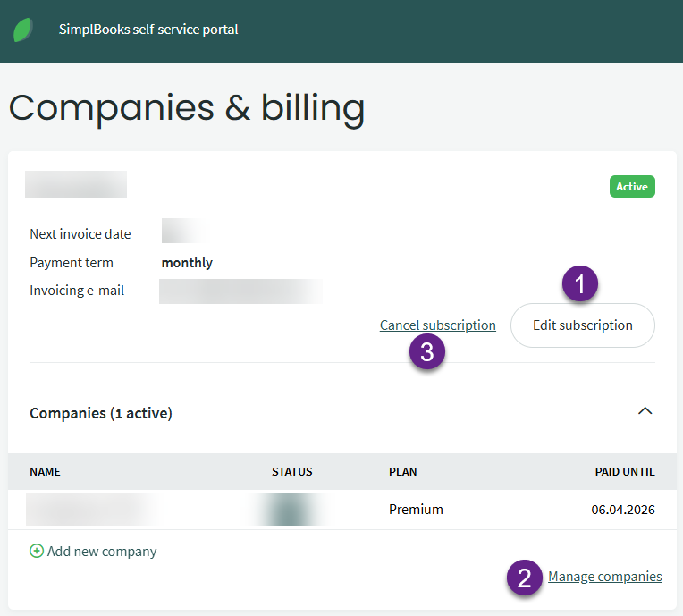Click the Cancel subscription link
Screen dimensions: 683x616
pos(437,325)
